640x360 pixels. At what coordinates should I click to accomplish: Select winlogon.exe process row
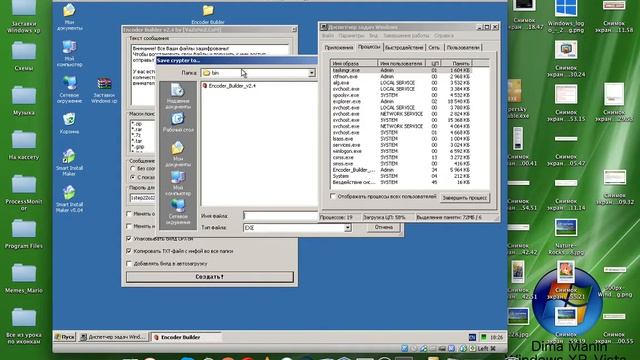click(401, 151)
